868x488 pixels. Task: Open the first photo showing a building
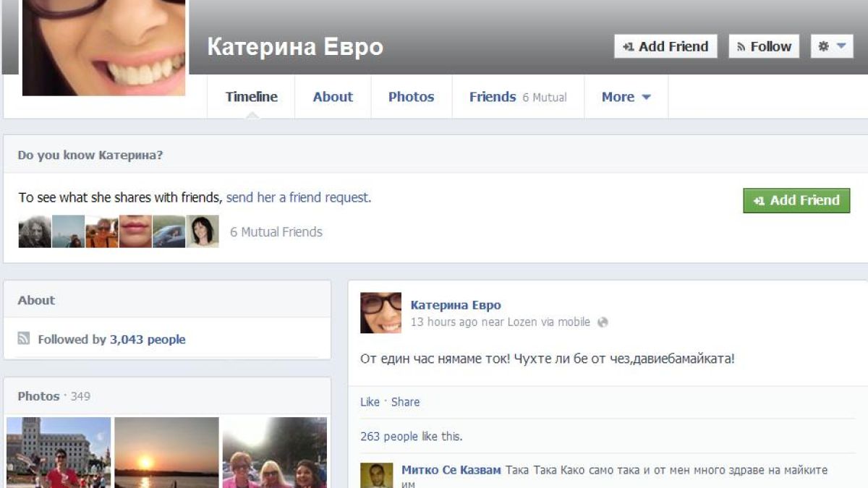59,453
